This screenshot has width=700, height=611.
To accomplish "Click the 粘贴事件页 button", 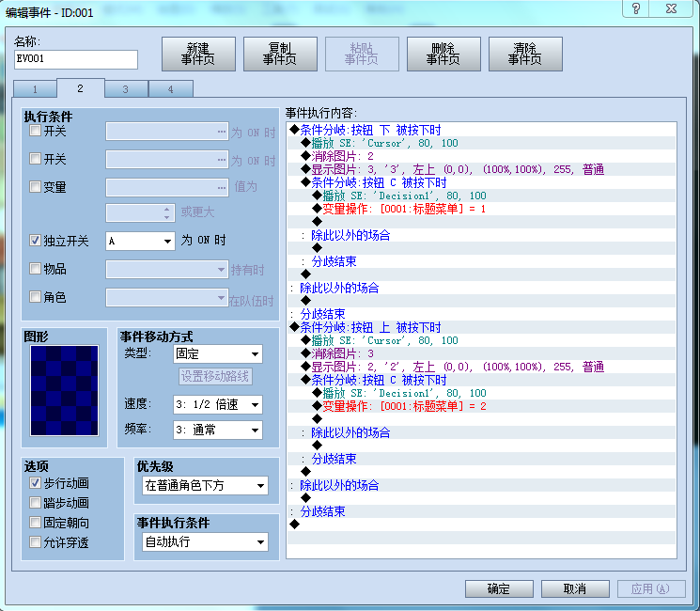I will [362, 54].
